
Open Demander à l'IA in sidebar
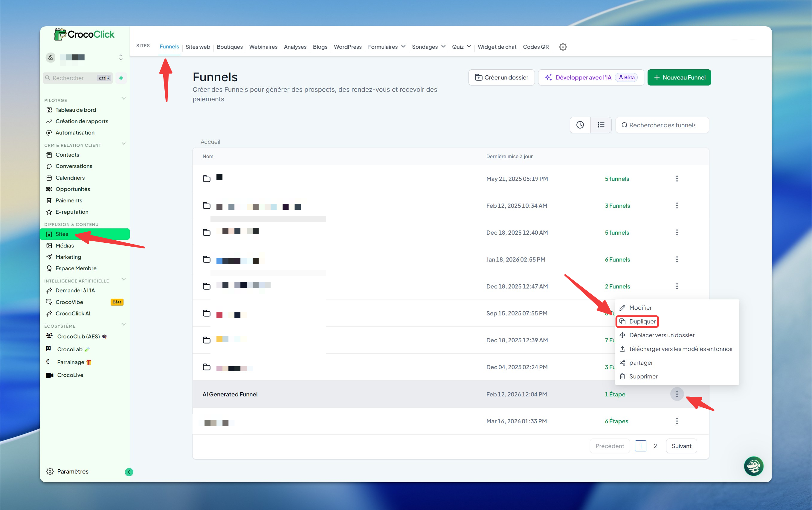[75, 291]
